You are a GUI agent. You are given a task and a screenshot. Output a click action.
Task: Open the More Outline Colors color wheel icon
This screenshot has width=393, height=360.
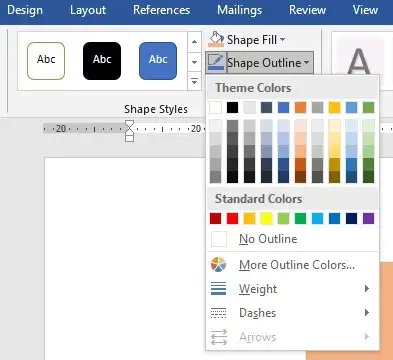219,265
